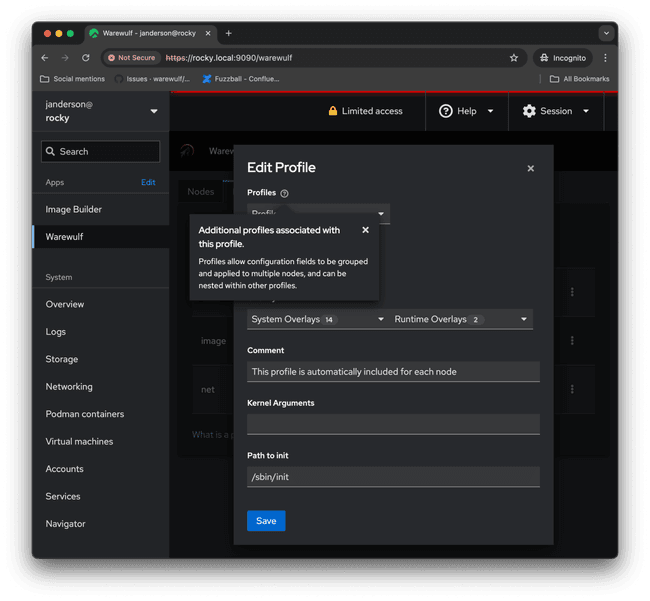Click the Profiles help question icon
Image resolution: width=650 pixels, height=601 pixels.
pyautogui.click(x=284, y=193)
